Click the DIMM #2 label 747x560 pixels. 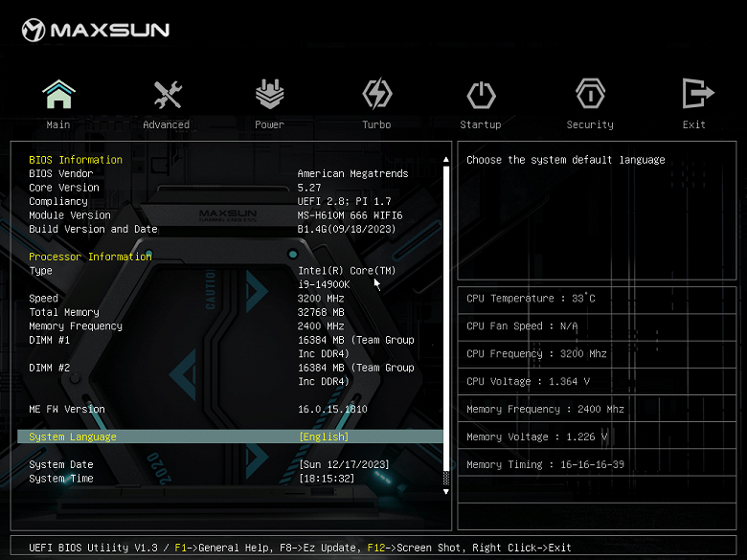click(50, 368)
